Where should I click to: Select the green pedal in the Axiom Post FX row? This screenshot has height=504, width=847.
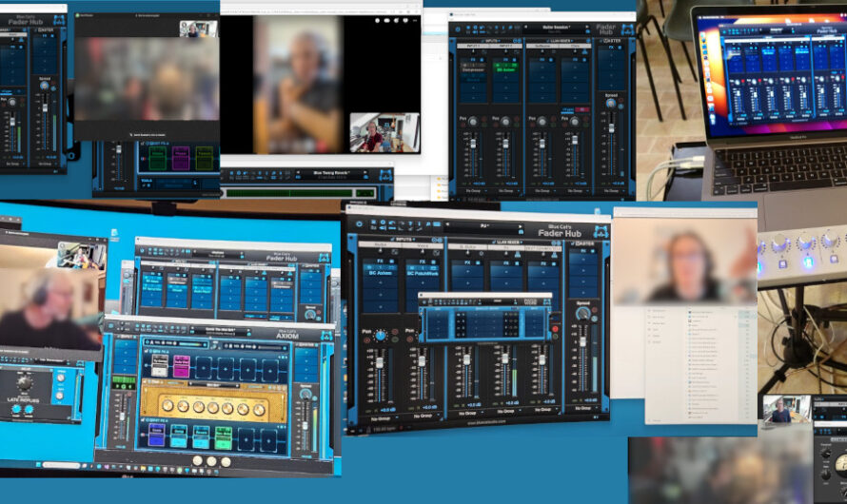coord(223,437)
